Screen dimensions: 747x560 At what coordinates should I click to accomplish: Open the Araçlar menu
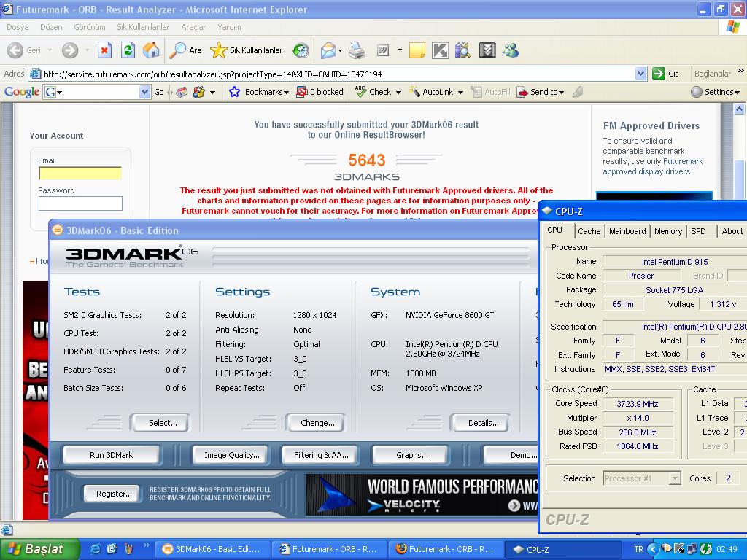(193, 27)
